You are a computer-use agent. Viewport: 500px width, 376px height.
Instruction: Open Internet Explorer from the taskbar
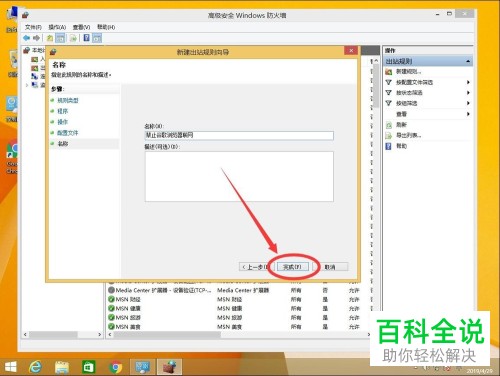click(35, 367)
